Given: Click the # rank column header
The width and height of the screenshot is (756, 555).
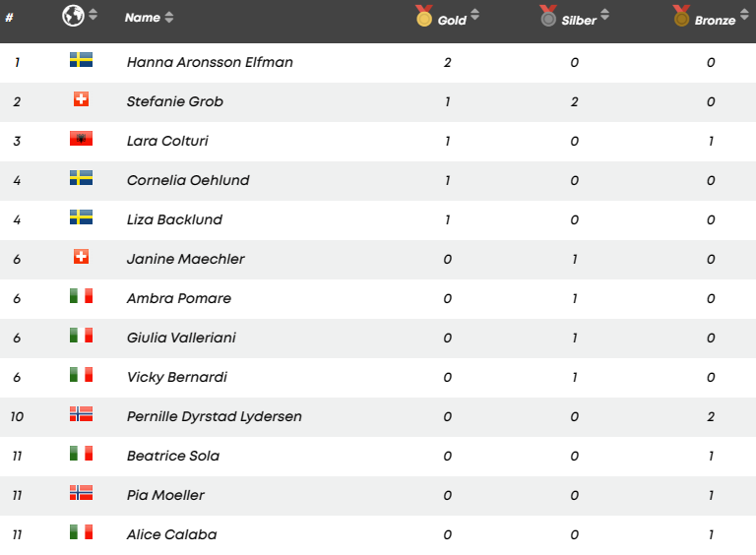Looking at the screenshot, I should (9, 18).
